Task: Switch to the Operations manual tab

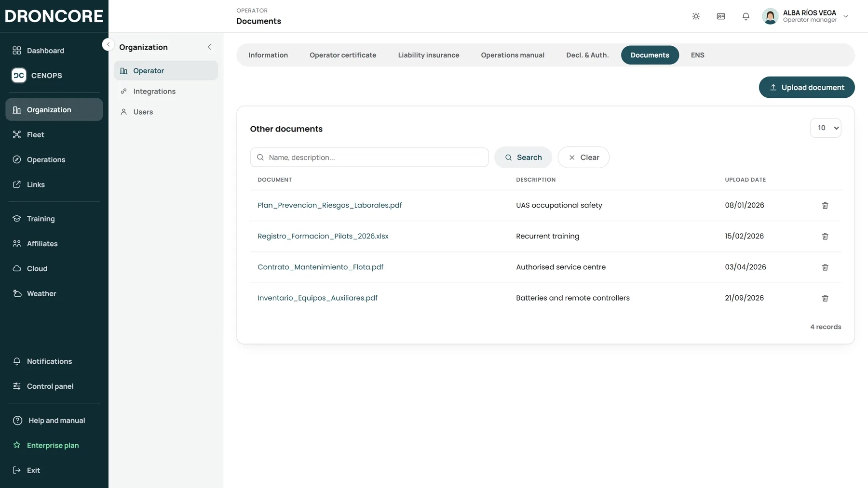Action: pyautogui.click(x=513, y=55)
